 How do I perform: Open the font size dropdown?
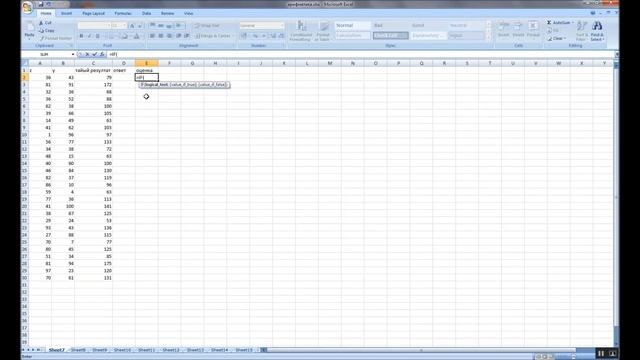pyautogui.click(x=124, y=26)
